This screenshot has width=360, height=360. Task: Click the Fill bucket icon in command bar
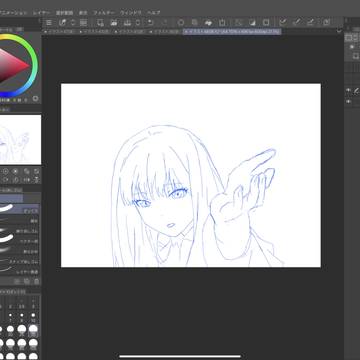click(208, 23)
